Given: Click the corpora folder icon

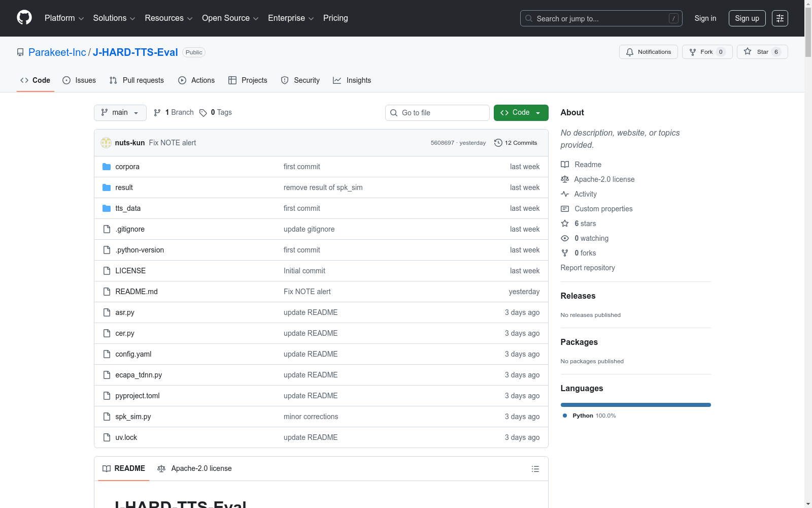Looking at the screenshot, I should [107, 167].
